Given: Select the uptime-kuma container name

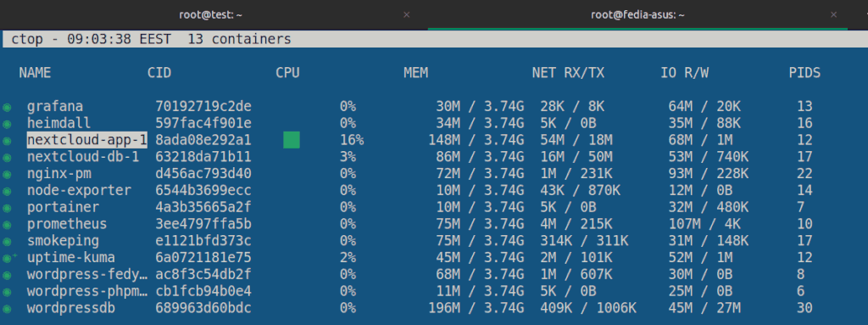Looking at the screenshot, I should click(71, 258).
